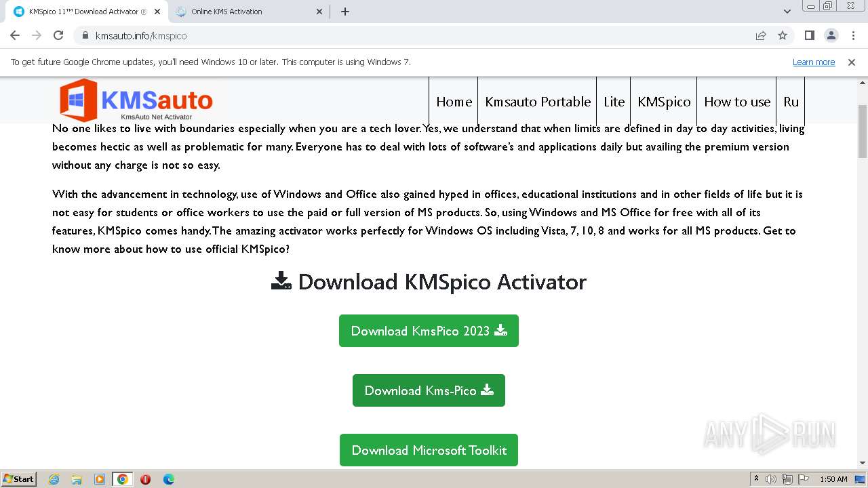This screenshot has width=868, height=488.
Task: Expand the tab search chevron
Action: point(787,12)
